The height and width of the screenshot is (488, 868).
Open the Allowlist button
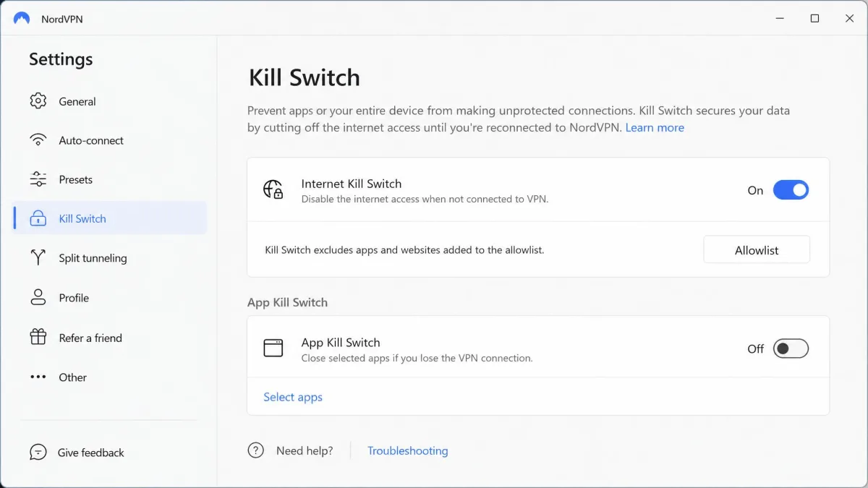point(757,250)
